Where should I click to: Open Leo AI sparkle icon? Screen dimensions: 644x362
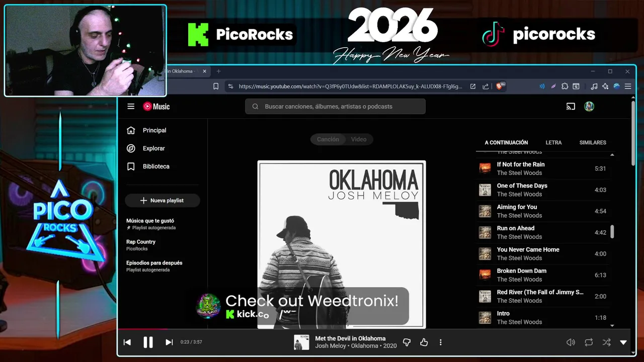point(605,86)
